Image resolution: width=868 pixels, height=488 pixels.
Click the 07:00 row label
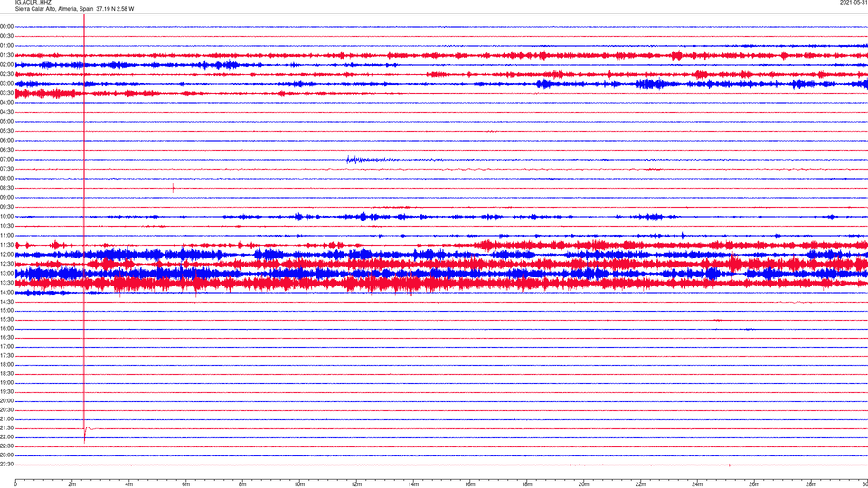(6, 160)
